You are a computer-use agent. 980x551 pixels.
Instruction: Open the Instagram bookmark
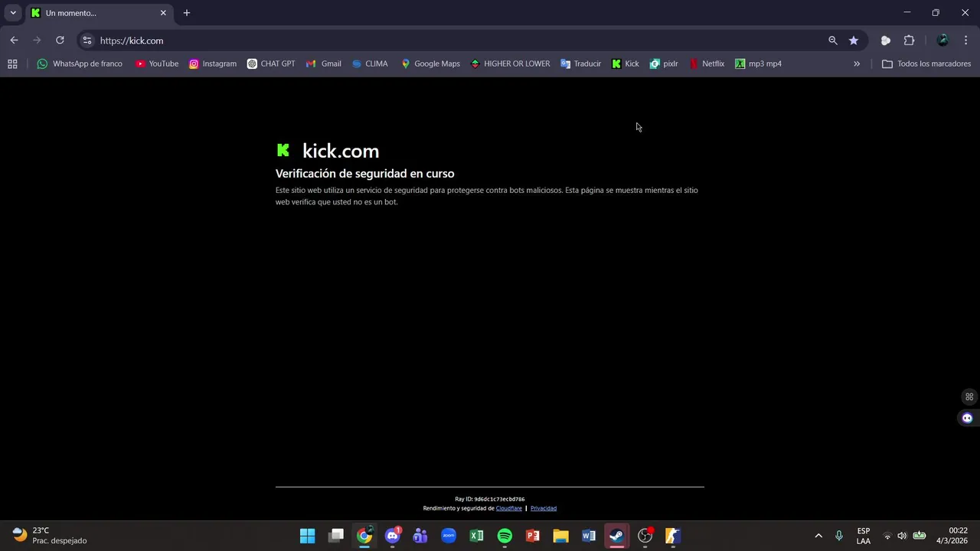click(x=212, y=64)
